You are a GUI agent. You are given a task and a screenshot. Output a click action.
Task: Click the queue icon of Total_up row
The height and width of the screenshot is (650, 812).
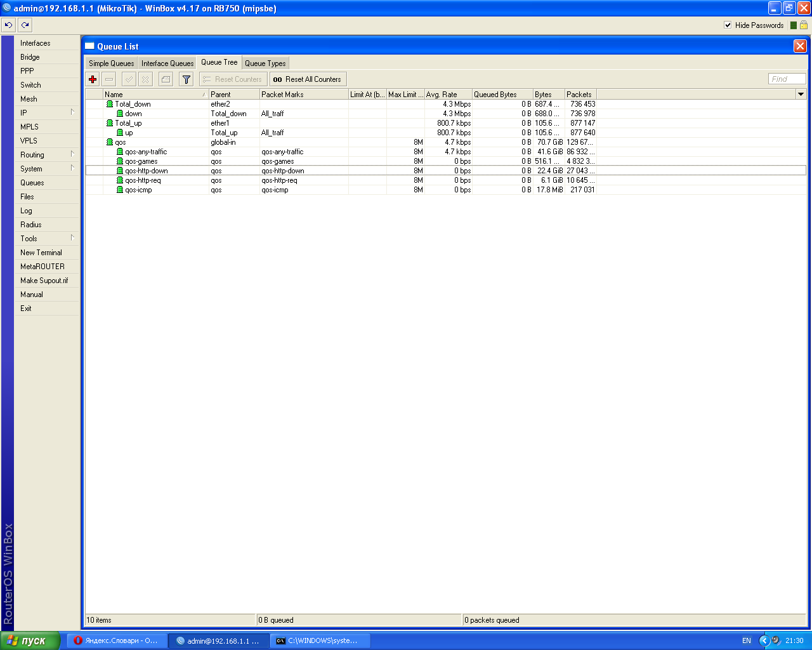click(x=110, y=123)
